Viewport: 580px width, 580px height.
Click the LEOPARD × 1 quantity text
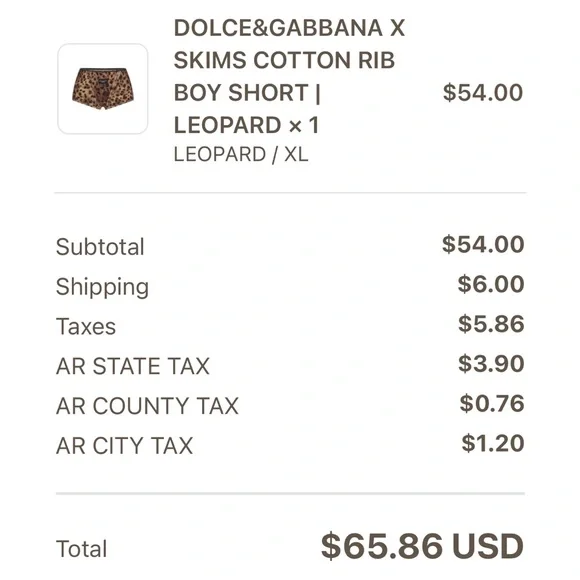tap(246, 125)
